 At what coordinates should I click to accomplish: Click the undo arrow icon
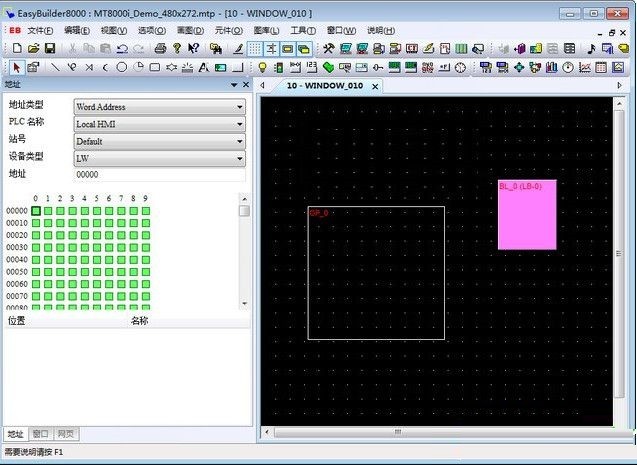click(122, 48)
